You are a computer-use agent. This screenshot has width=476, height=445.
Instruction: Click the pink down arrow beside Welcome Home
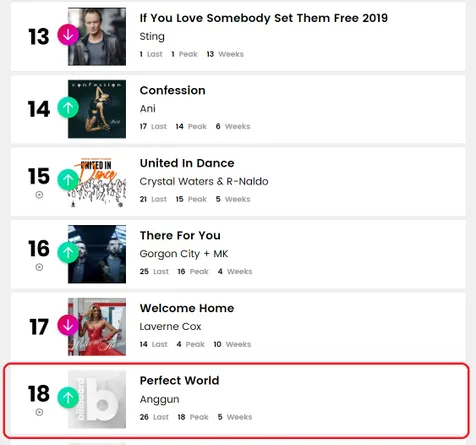68,325
